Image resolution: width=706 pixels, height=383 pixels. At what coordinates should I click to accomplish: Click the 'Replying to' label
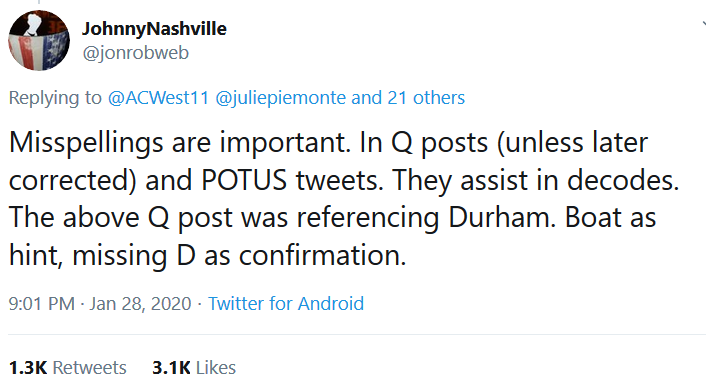(55, 98)
